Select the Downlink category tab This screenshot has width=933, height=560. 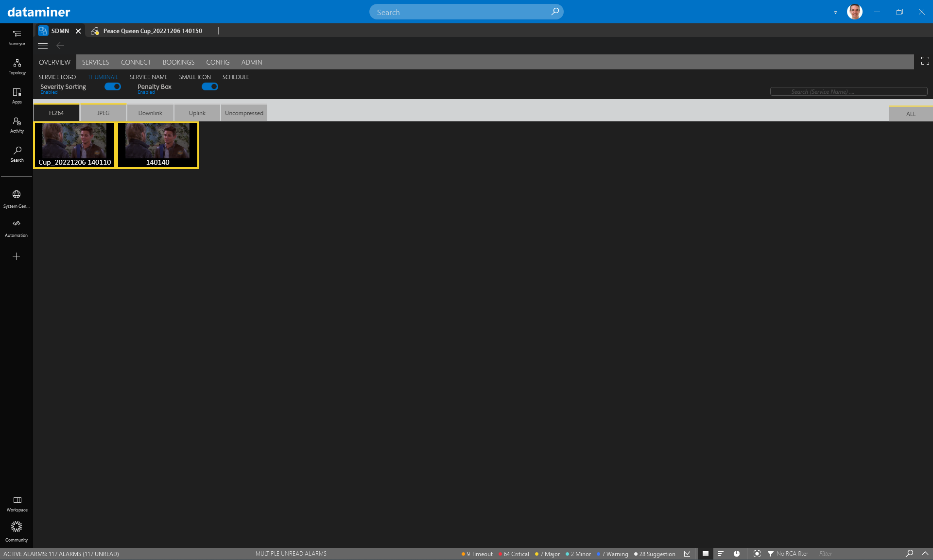(x=150, y=113)
